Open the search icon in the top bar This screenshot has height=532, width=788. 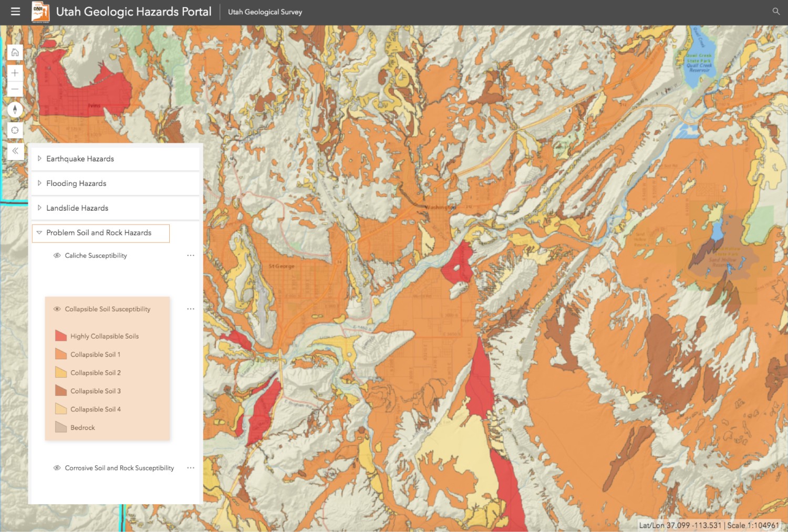pyautogui.click(x=776, y=11)
